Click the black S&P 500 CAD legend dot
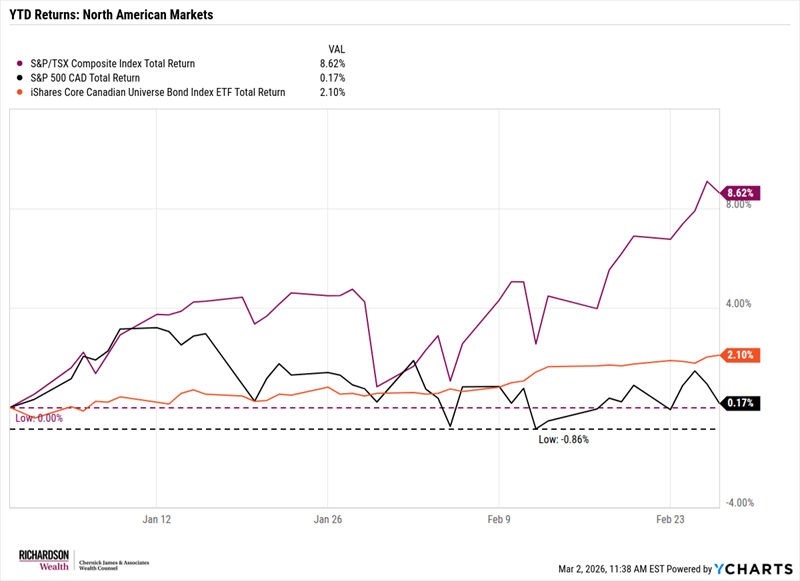Viewport: 800px width, 581px height. tap(23, 77)
